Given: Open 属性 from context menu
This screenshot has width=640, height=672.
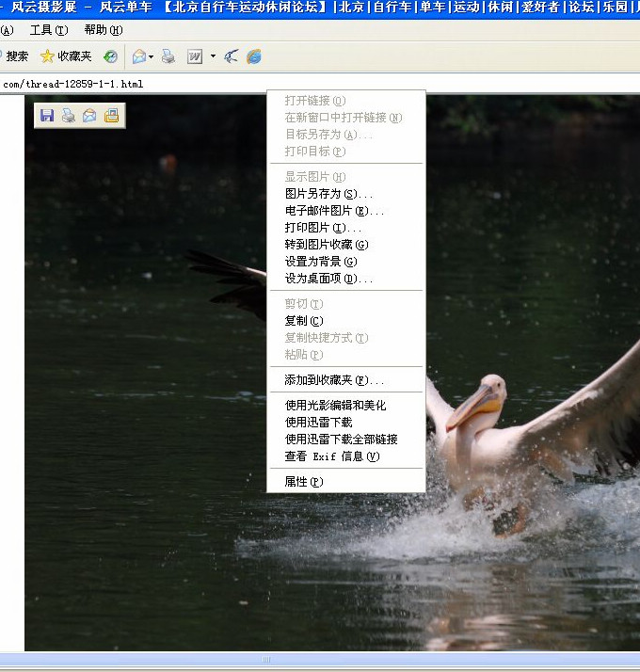Looking at the screenshot, I should 346,482.
